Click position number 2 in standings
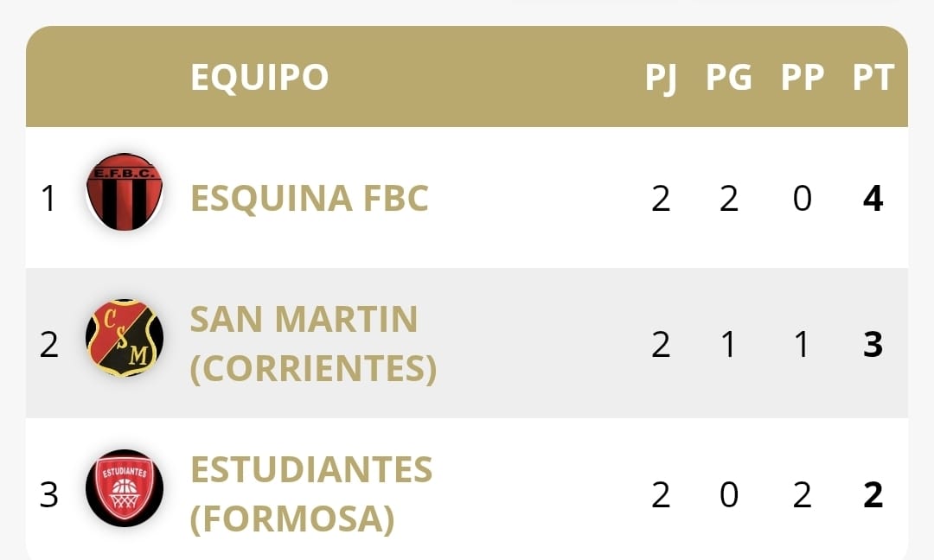Image resolution: width=934 pixels, height=560 pixels. [x=48, y=345]
